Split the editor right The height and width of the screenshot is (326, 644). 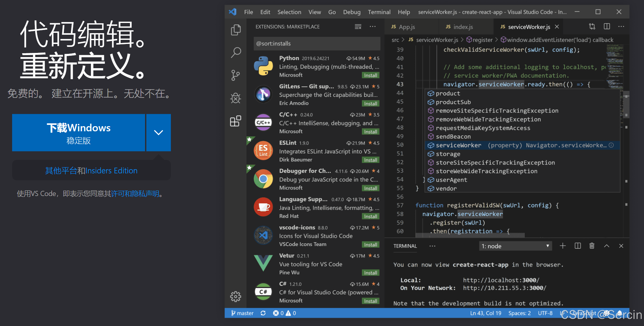[x=607, y=26]
